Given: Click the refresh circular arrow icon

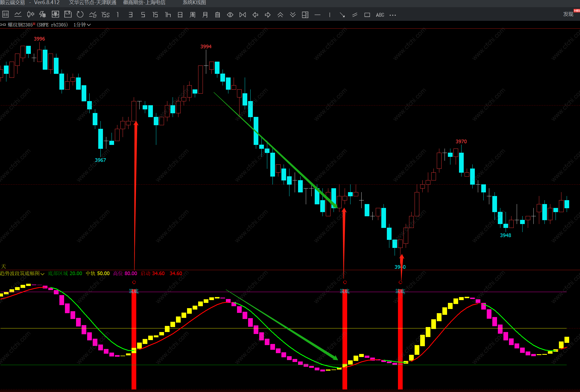Looking at the screenshot, I should coord(80,14).
